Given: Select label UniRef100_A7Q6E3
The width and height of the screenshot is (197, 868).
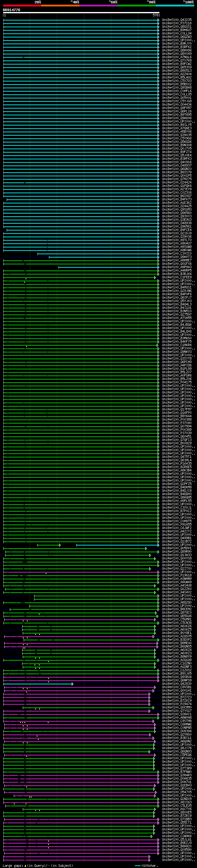Looking at the screenshot, I should [177, 128].
